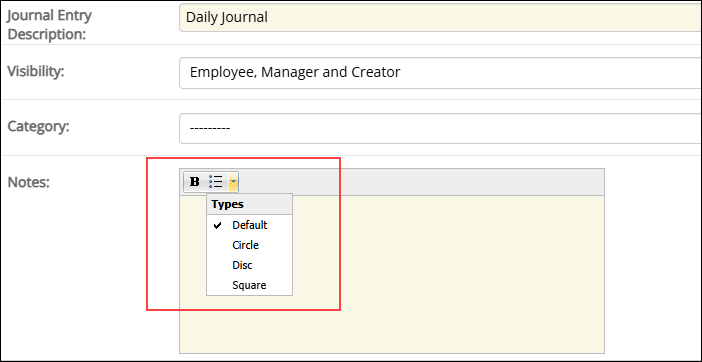
Task: Toggle bold formatting in Notes toolbar
Action: [195, 182]
